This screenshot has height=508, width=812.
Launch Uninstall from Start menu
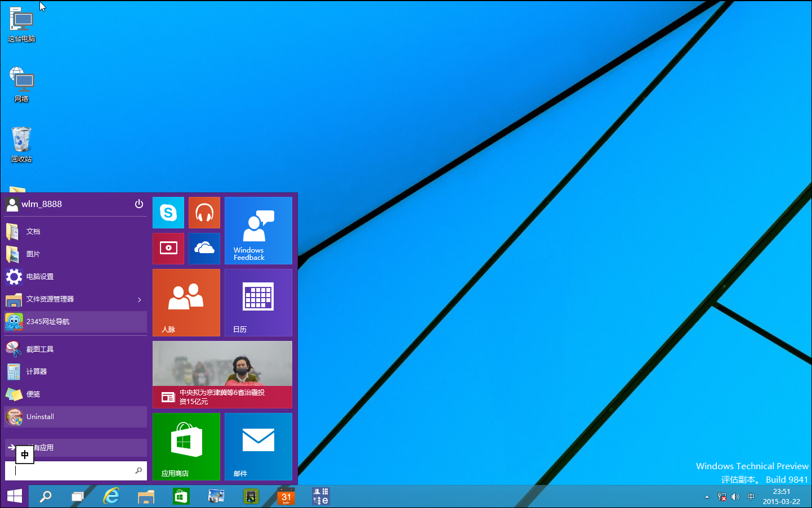(x=75, y=417)
